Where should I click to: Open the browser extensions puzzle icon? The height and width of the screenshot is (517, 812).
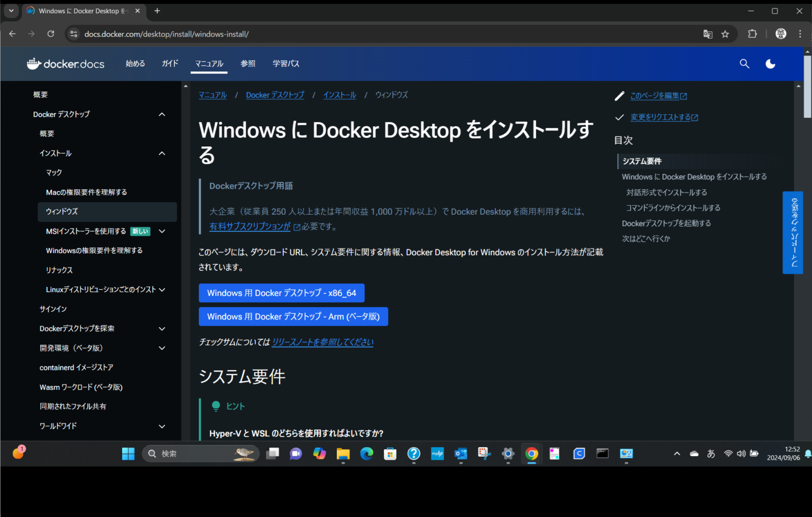(752, 34)
